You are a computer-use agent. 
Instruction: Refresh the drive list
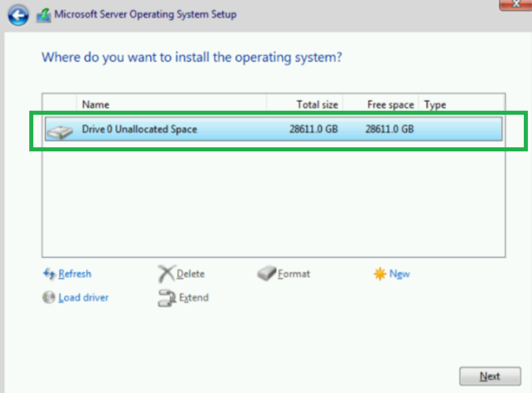click(75, 274)
